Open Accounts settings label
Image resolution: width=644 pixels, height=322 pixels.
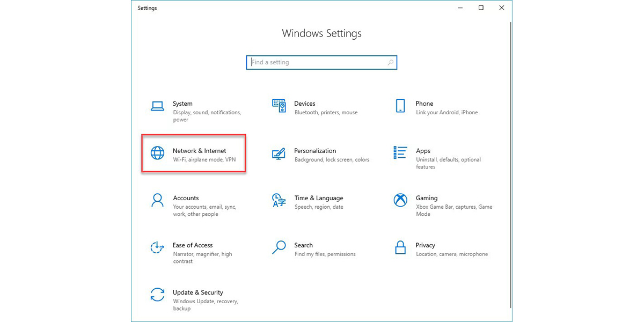pos(186,198)
